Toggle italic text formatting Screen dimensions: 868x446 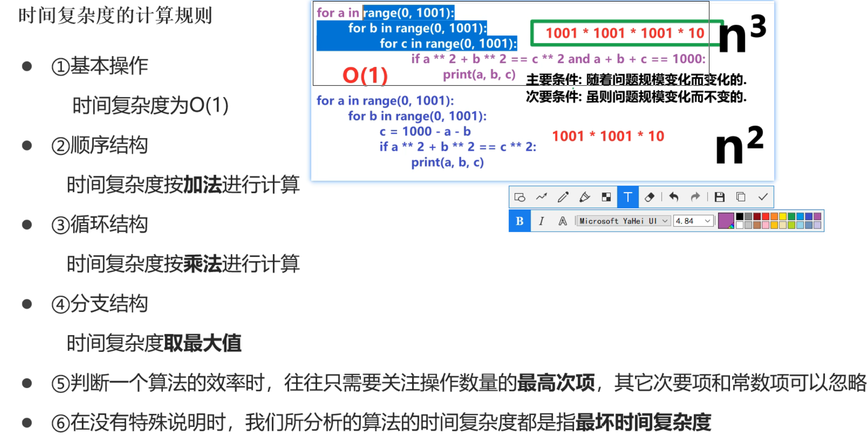point(541,221)
